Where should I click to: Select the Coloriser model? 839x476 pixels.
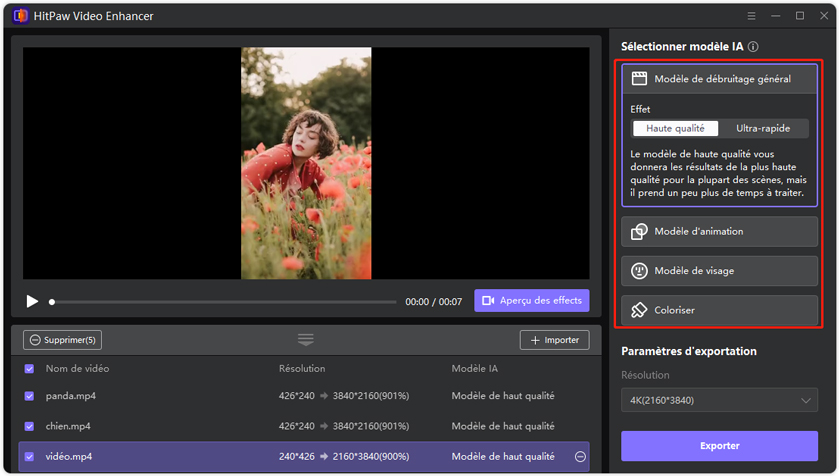tap(720, 310)
